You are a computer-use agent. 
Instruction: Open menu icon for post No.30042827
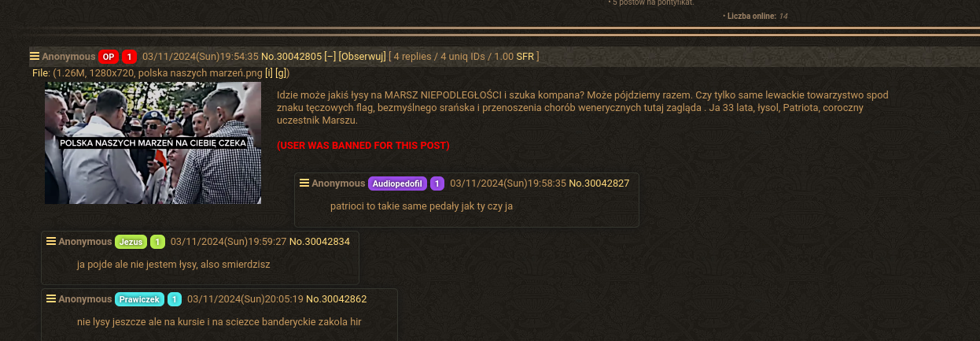tap(304, 183)
